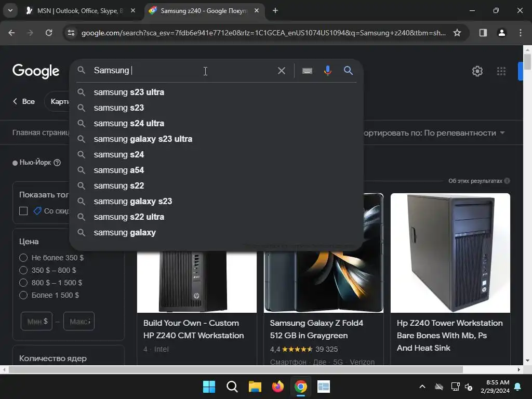Reload the current page
The image size is (532, 399).
pos(49,33)
